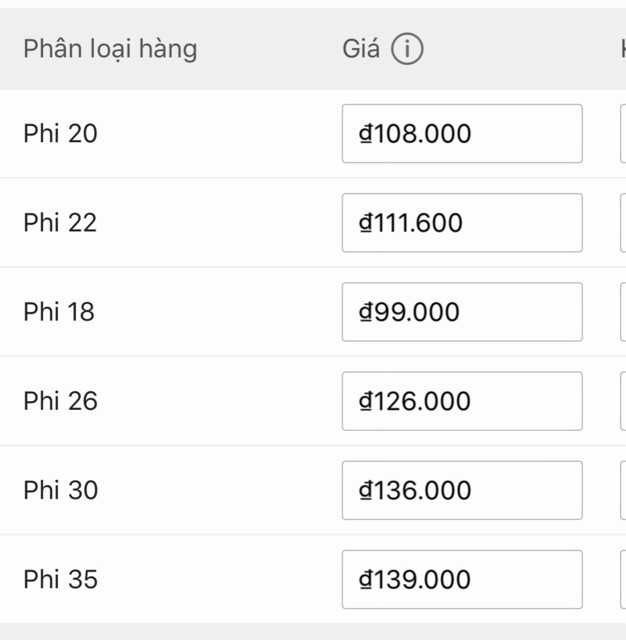Click the Phi 35 variation label

point(61,579)
